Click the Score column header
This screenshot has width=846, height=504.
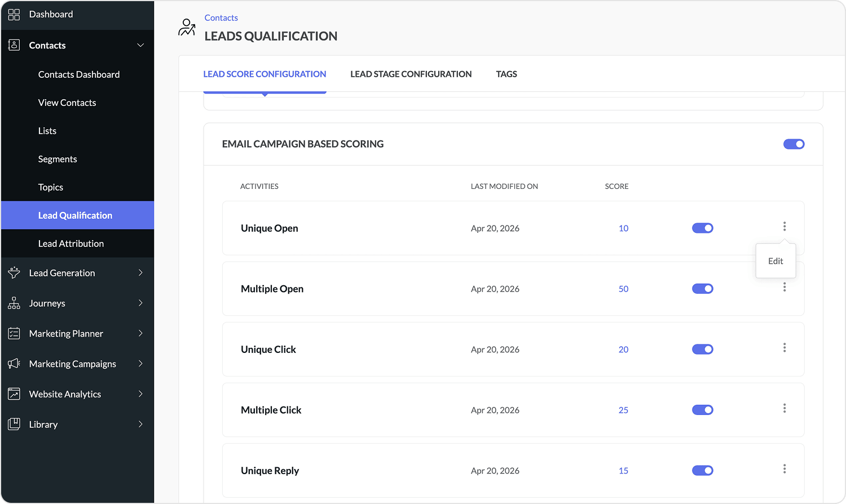point(616,186)
